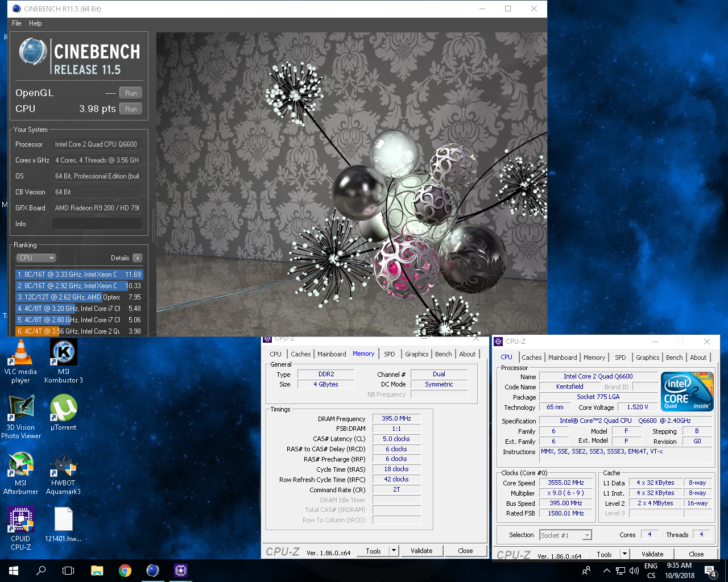The image size is (728, 582).
Task: Open VLC media player desktop shortcut
Action: (x=20, y=361)
